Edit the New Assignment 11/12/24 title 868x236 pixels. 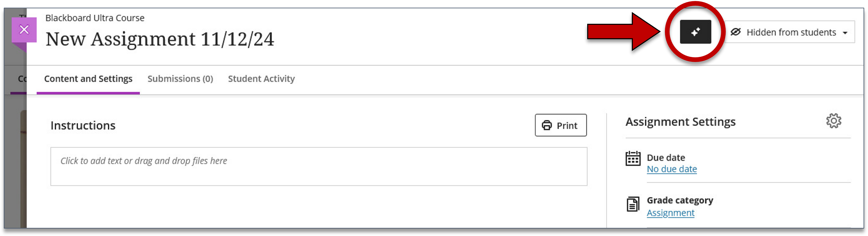click(160, 39)
